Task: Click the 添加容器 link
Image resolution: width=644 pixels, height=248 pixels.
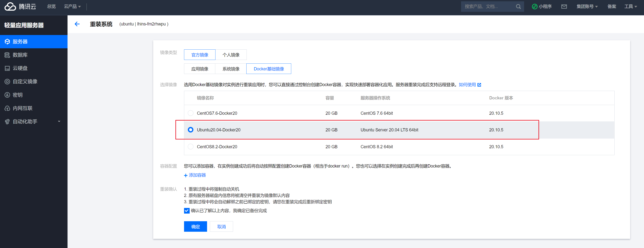Action: (197, 175)
